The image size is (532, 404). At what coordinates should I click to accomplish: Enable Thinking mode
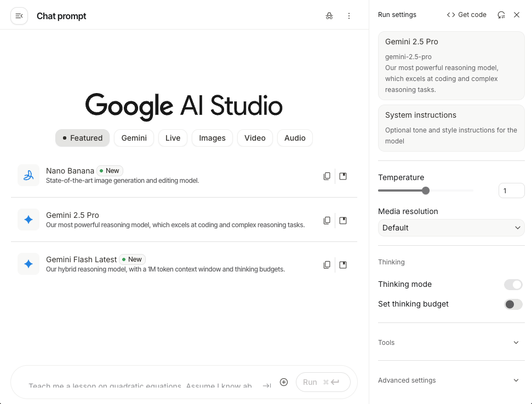[513, 285]
